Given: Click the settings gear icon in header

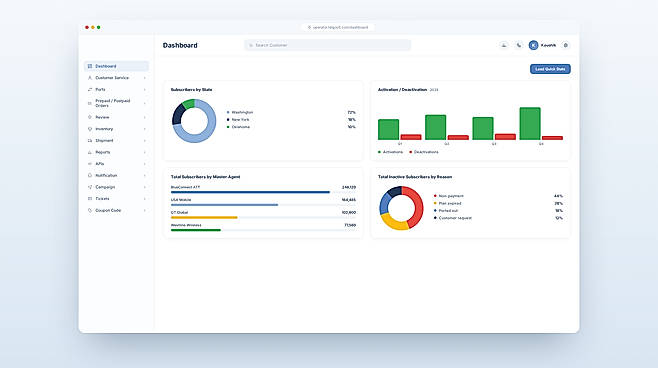Looking at the screenshot, I should 566,45.
